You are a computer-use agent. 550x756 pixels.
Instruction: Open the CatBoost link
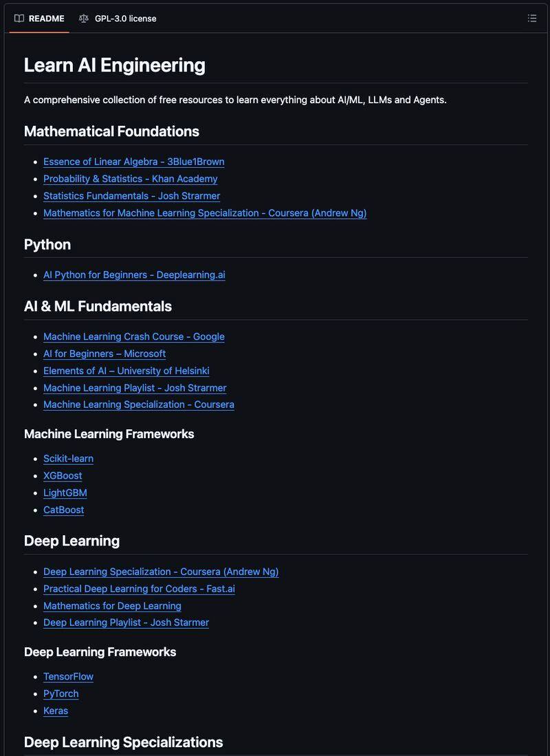64,510
